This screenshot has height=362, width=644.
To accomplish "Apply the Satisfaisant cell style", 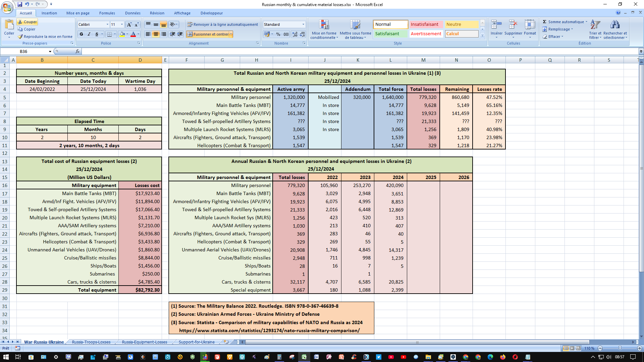I will [x=390, y=34].
